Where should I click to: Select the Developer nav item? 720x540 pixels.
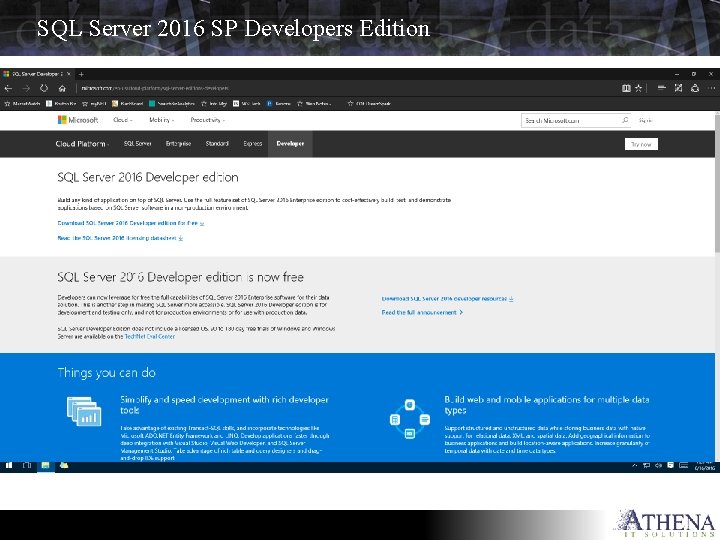point(290,144)
